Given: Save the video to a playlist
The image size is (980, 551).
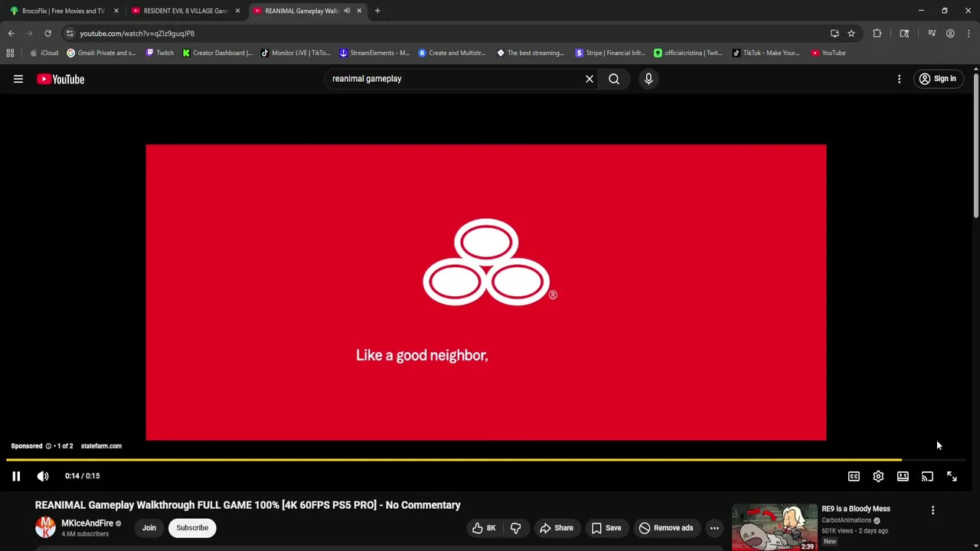Looking at the screenshot, I should (606, 528).
